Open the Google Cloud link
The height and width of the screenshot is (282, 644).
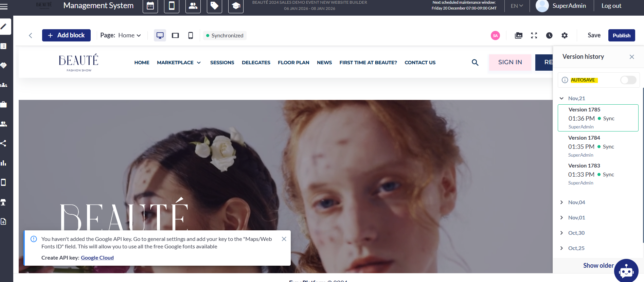click(x=97, y=258)
